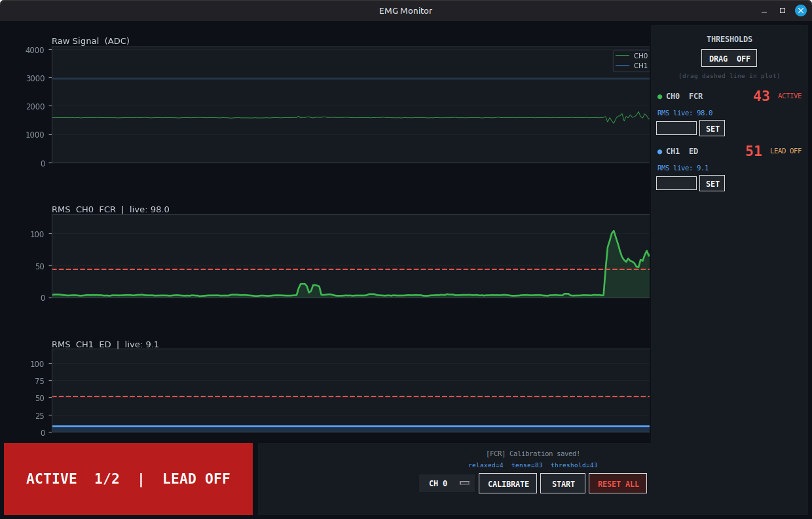Click the '[FCR] Calibration saved!' message

pyautogui.click(x=533, y=453)
